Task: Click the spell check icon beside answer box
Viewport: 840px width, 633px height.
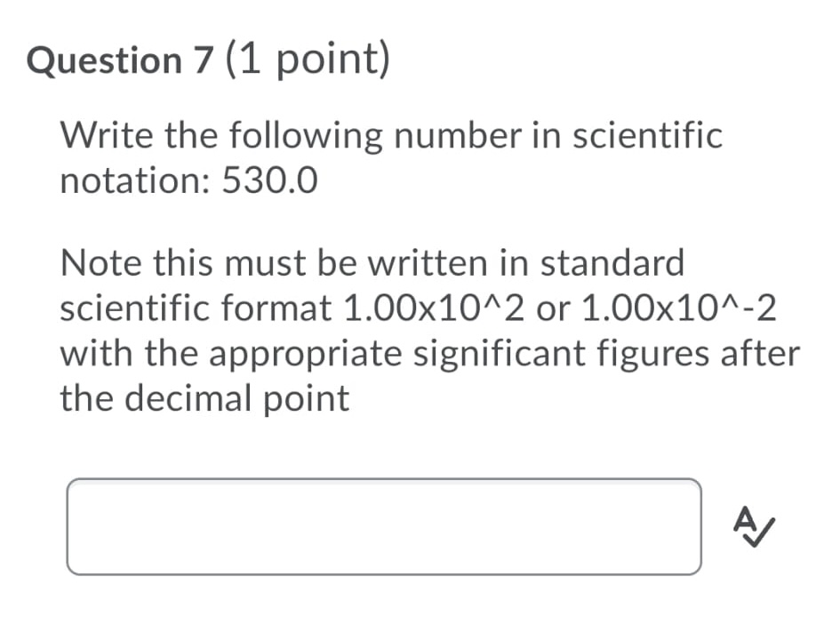Action: pyautogui.click(x=751, y=528)
